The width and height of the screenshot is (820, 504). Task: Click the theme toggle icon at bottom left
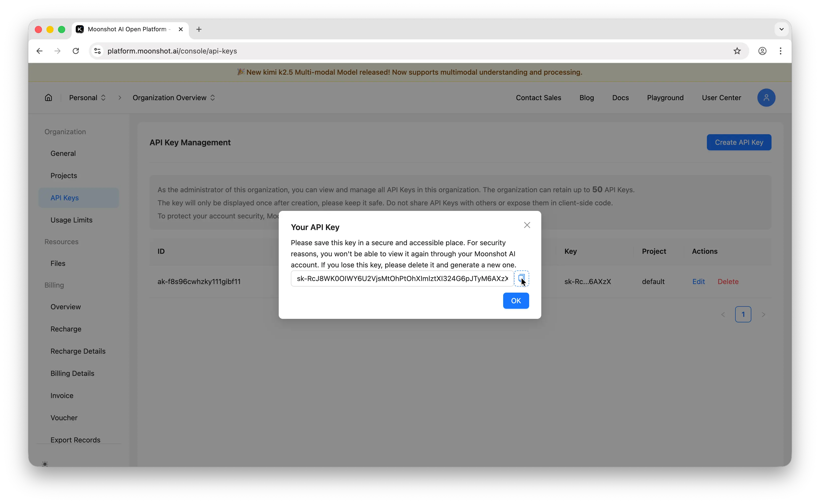pos(45,464)
